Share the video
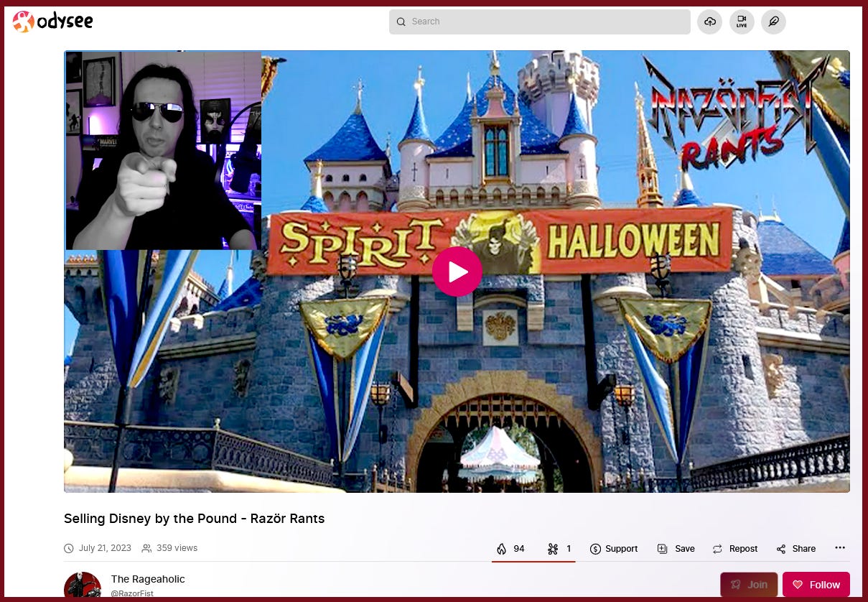 point(796,549)
